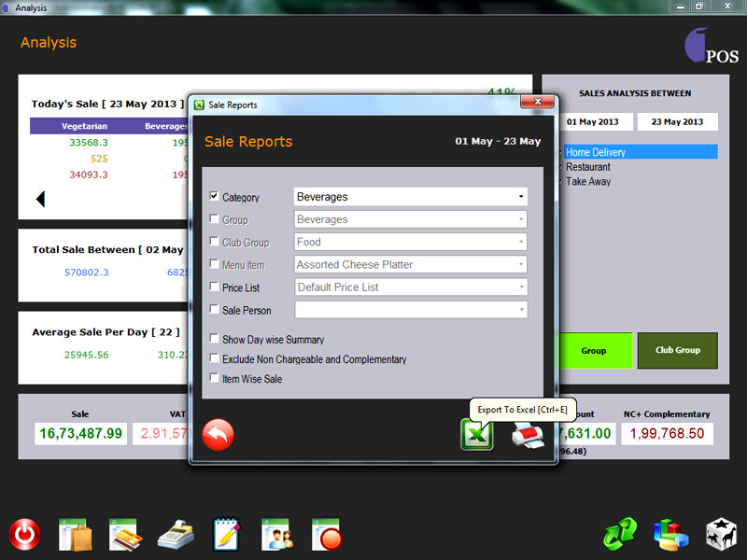Click the 23 May 2013 date field

click(x=678, y=122)
